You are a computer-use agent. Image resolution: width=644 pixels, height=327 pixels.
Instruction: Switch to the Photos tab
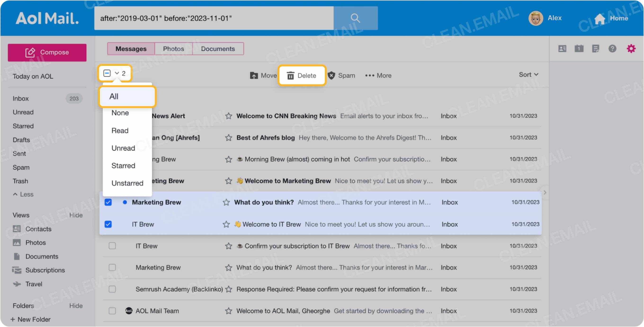[x=173, y=48]
